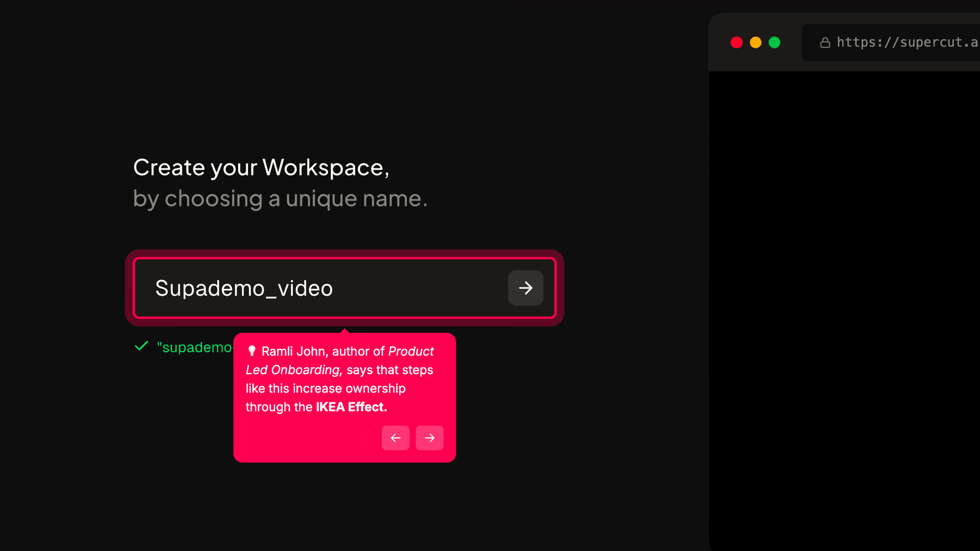Click the green checkmark next to supademo text
980x551 pixels.
[140, 346]
